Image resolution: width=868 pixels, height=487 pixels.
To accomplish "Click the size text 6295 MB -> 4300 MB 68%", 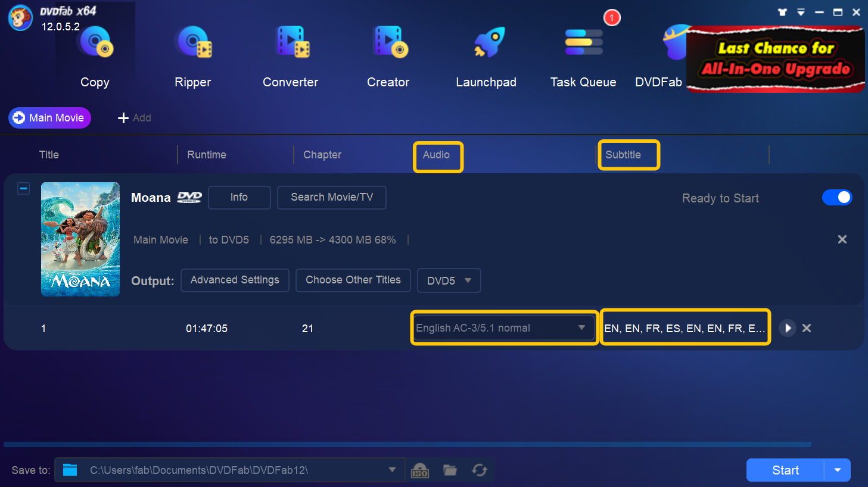I will pos(332,240).
